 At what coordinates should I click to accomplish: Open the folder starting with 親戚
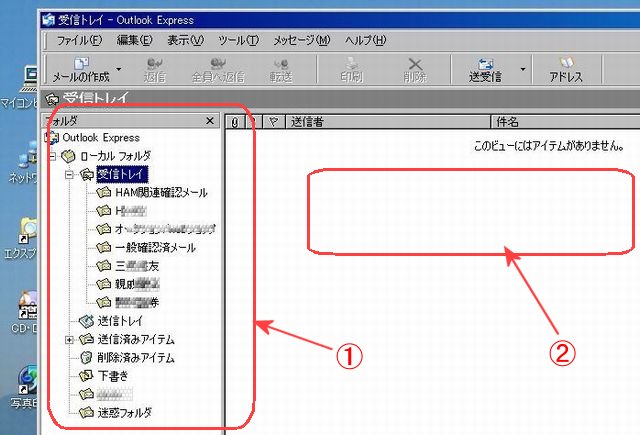(137, 284)
